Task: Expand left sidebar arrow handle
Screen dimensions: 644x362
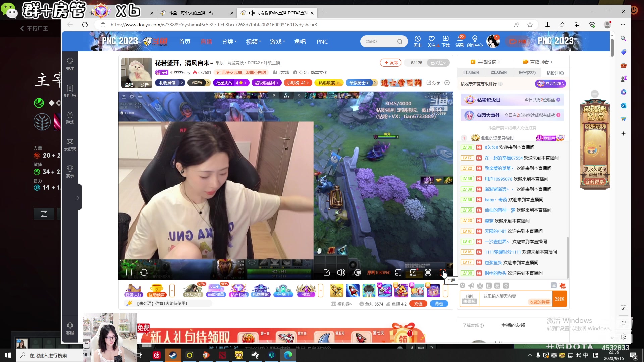Action: coord(78,198)
